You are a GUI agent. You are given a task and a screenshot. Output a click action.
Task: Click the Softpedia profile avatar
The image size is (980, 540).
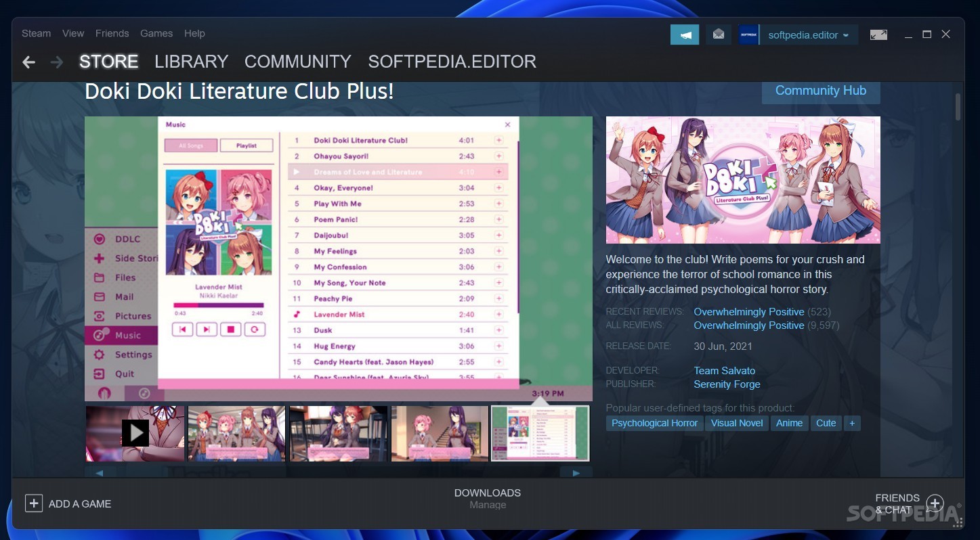(x=748, y=35)
